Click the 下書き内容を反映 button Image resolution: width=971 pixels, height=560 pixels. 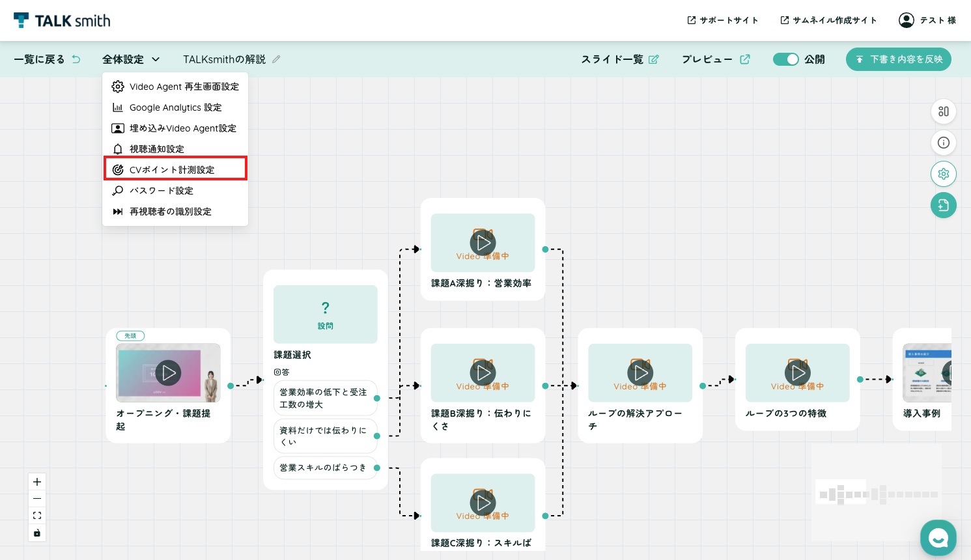[x=899, y=59]
